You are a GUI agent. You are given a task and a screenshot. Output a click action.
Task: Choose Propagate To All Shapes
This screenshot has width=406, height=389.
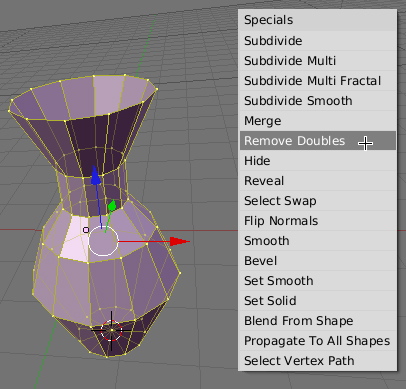click(x=318, y=341)
